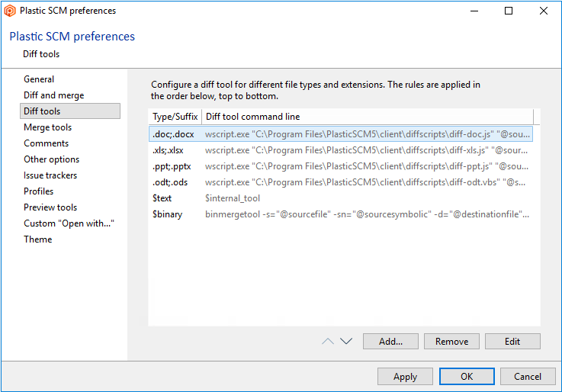Viewport: 562px width, 392px height.
Task: Open the General preferences section
Action: click(x=39, y=79)
